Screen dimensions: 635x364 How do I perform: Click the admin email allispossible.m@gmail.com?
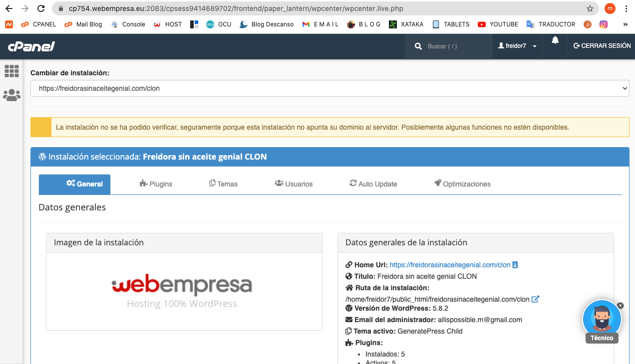point(480,320)
